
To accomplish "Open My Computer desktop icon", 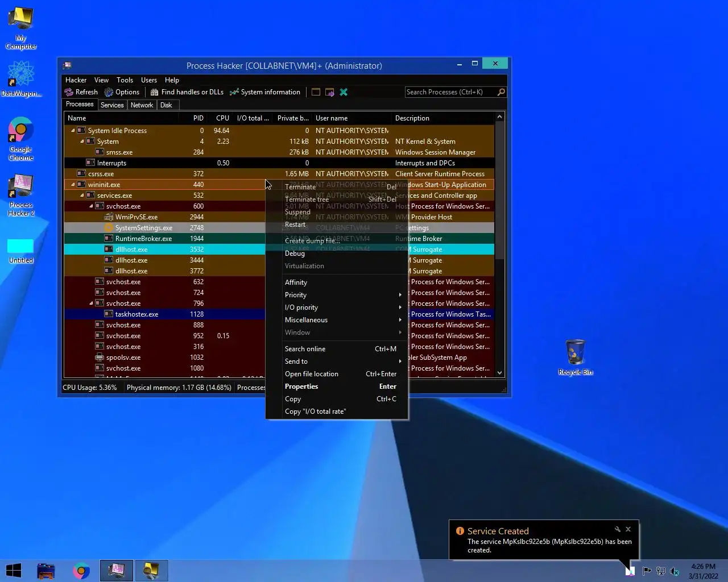I will pos(21,28).
